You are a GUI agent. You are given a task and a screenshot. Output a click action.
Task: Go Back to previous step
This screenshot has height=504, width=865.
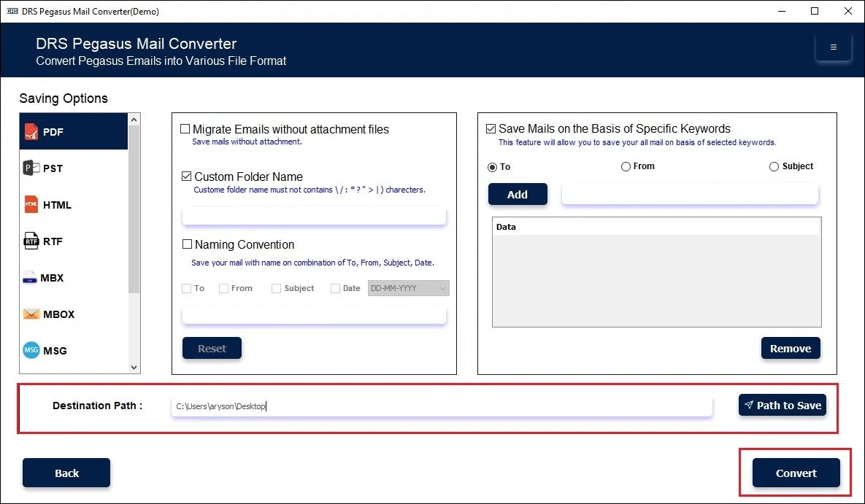coord(66,473)
